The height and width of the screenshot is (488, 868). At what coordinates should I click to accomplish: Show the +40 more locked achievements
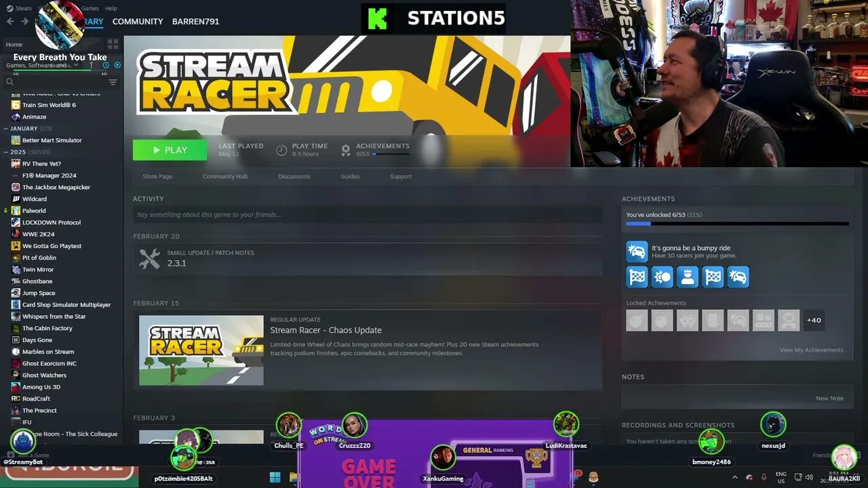814,320
